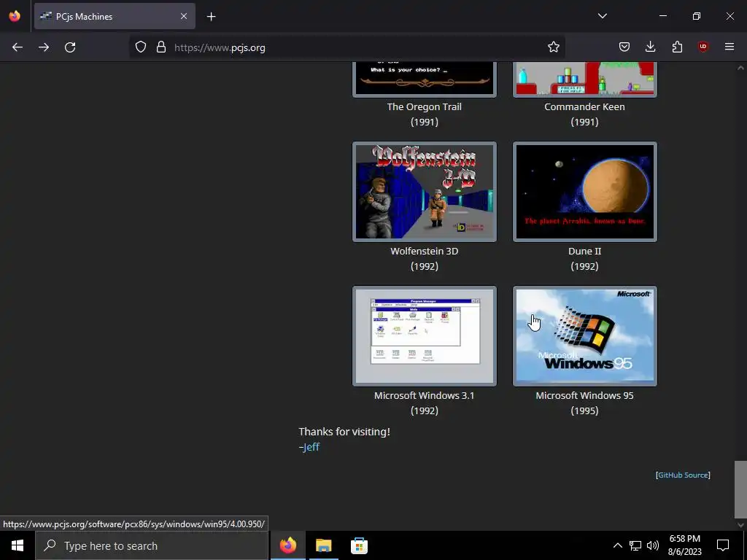Open the Commander Keen thumbnail
The width and height of the screenshot is (747, 560).
click(584, 79)
